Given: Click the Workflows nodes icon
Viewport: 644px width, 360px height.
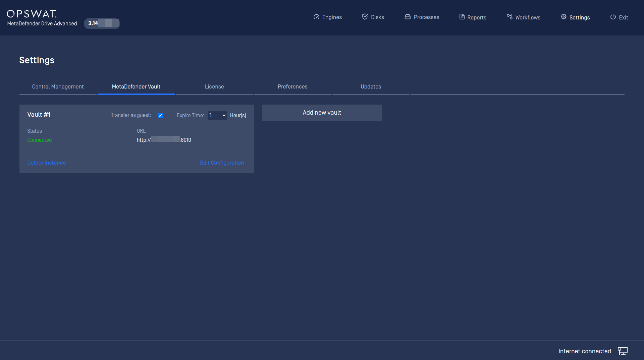Looking at the screenshot, I should pos(509,17).
